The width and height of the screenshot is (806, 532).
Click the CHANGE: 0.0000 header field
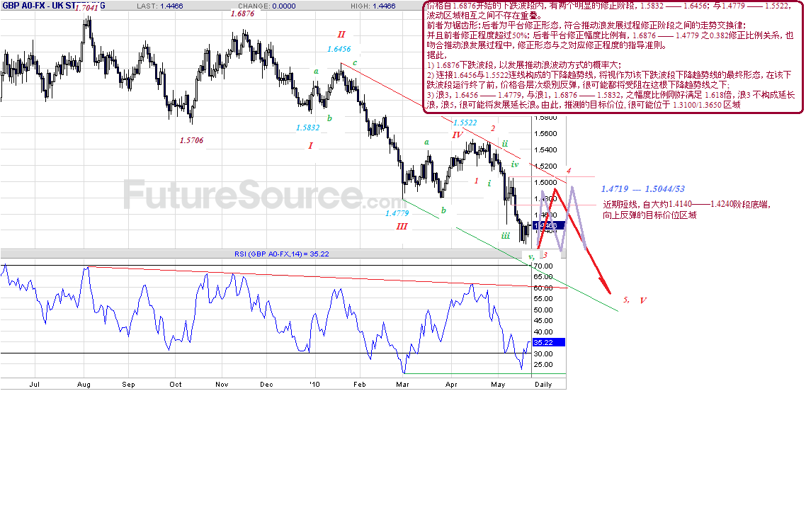tap(267, 6)
